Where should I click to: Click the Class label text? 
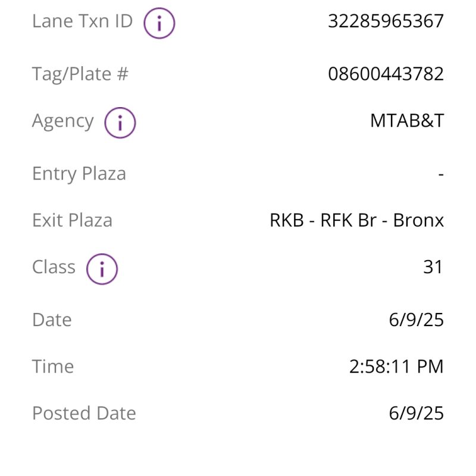tap(54, 267)
